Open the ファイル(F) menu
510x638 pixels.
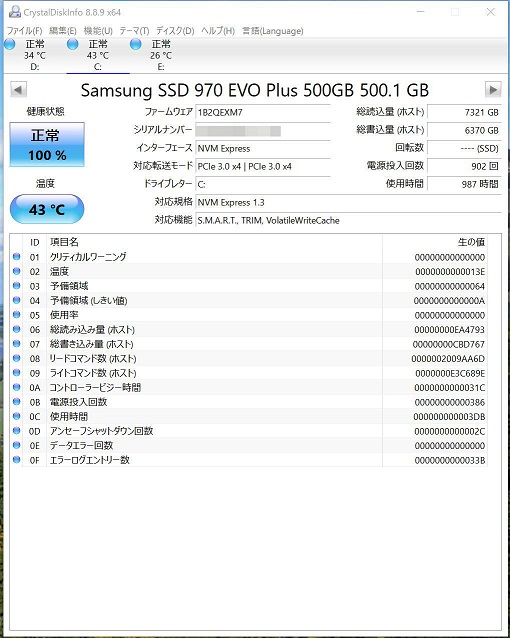click(24, 31)
